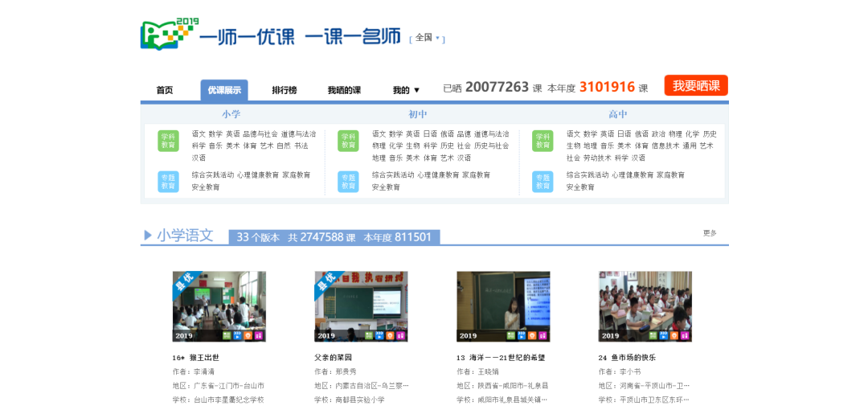This screenshot has width=868, height=410.
Task: Open the 排行榜 tab
Action: click(284, 90)
